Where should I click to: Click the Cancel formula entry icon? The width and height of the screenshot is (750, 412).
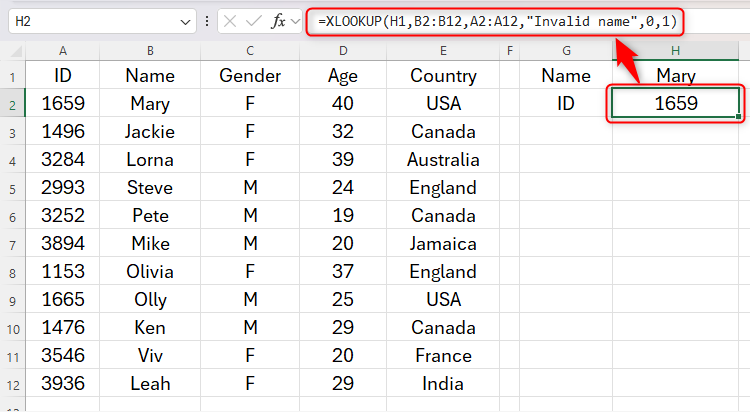coord(230,21)
